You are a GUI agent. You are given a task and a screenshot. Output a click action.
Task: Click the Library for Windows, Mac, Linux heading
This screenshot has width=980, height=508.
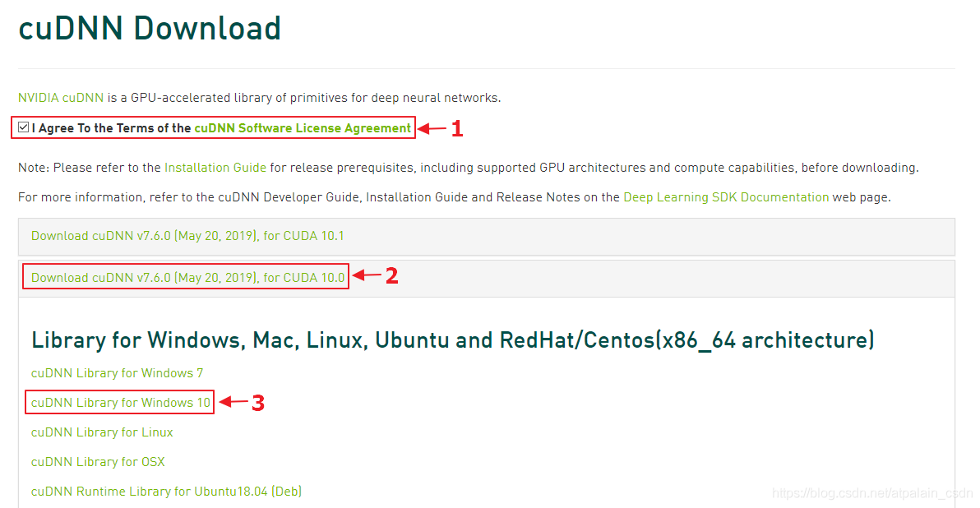452,340
